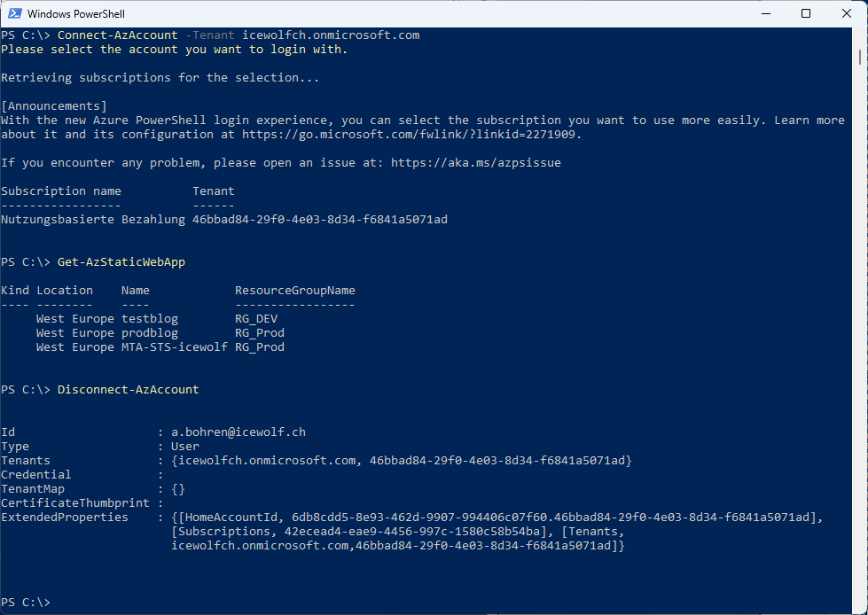Maximize the Windows PowerShell window
868x615 pixels.
806,13
